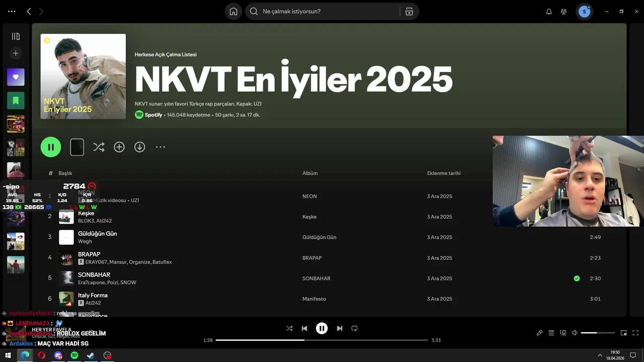Viewport: 644px width, 362px height.
Task: Play the track Italy Forma
Action: [93, 296]
